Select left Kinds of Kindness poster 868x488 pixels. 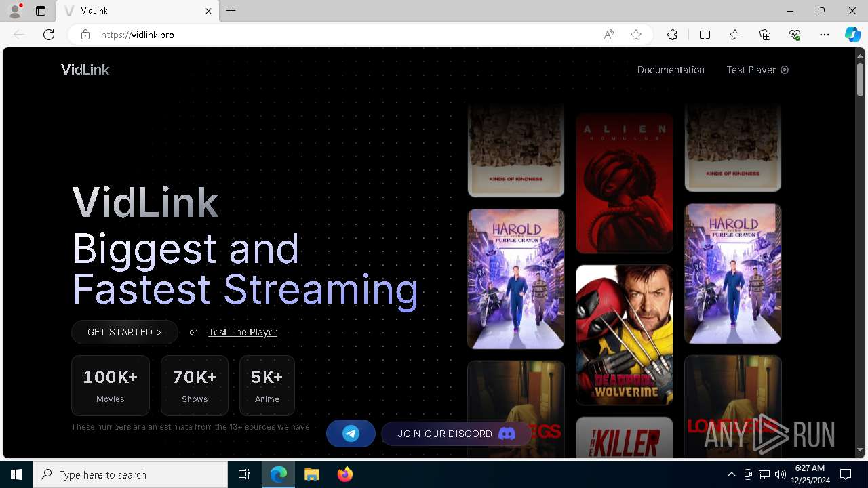pyautogui.click(x=516, y=150)
